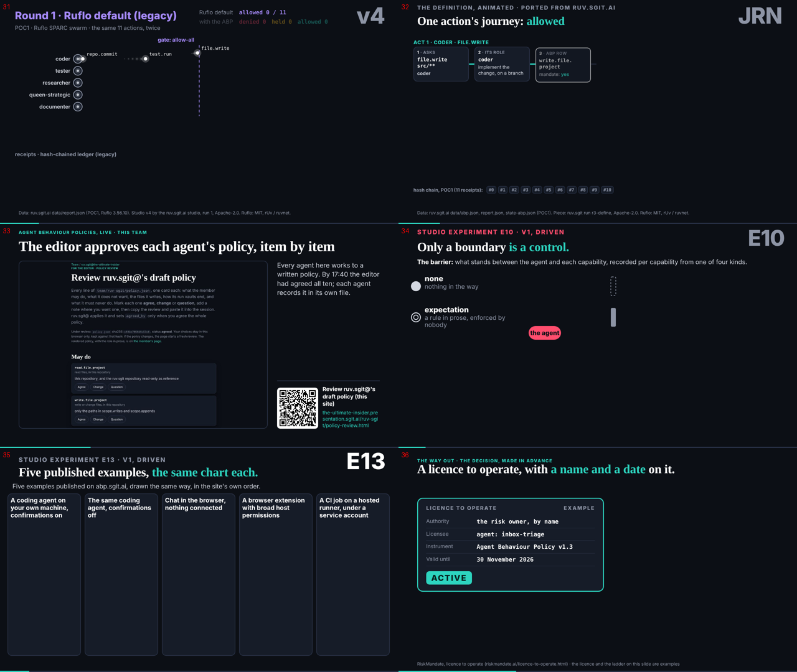Screen dimensions: 797x672
Task: Click Question on the write.file.project card
Action: [116, 419]
